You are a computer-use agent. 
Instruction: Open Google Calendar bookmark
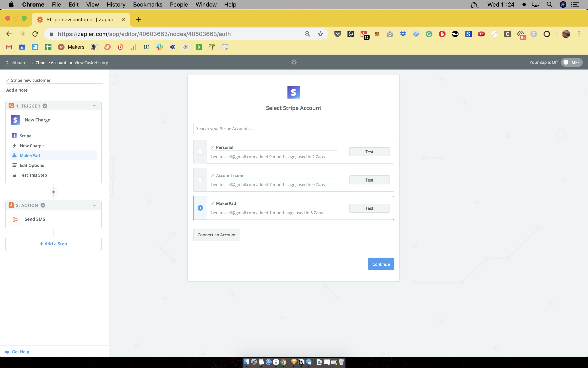click(x=22, y=47)
